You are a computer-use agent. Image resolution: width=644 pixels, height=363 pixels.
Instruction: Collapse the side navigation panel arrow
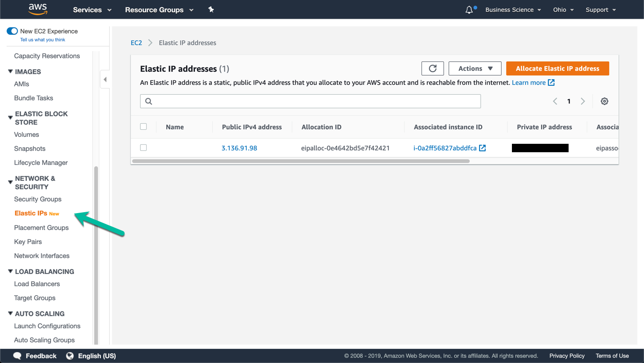pyautogui.click(x=105, y=79)
